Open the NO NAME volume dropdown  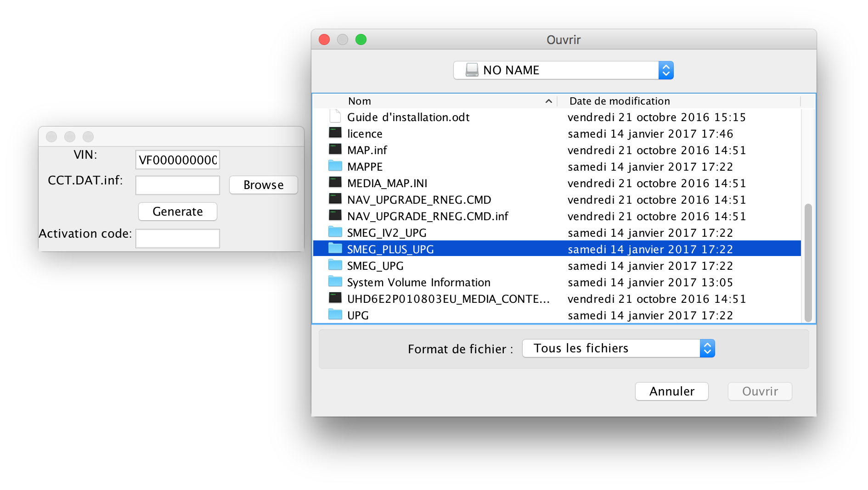pos(563,70)
